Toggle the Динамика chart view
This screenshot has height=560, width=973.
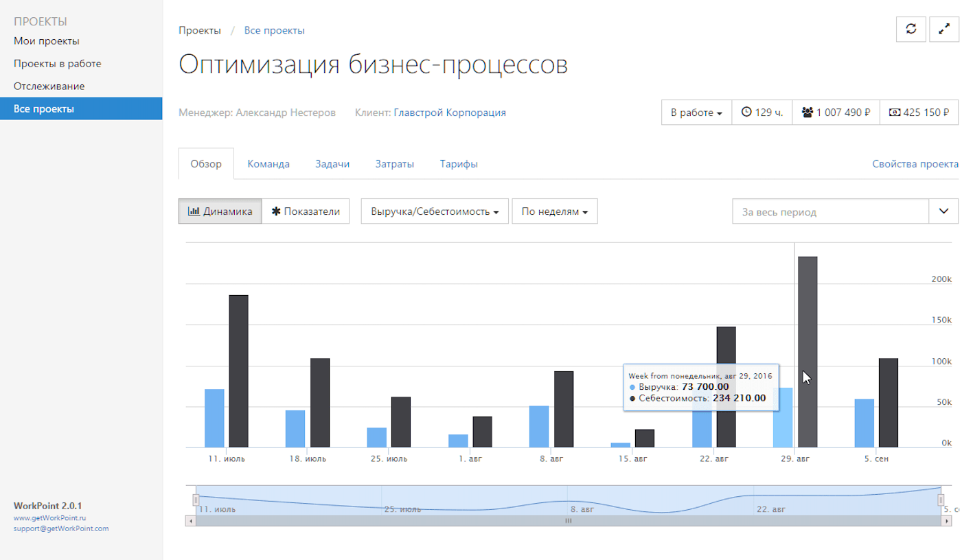pyautogui.click(x=220, y=211)
